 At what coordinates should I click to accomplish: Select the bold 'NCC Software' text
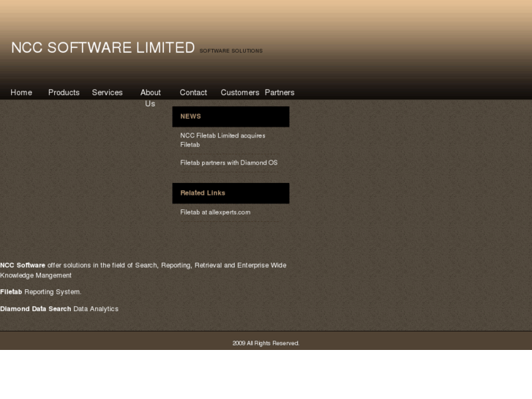(23, 265)
